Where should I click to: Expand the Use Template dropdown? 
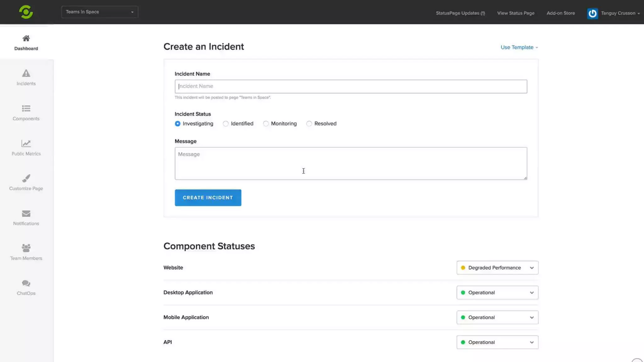(x=519, y=47)
